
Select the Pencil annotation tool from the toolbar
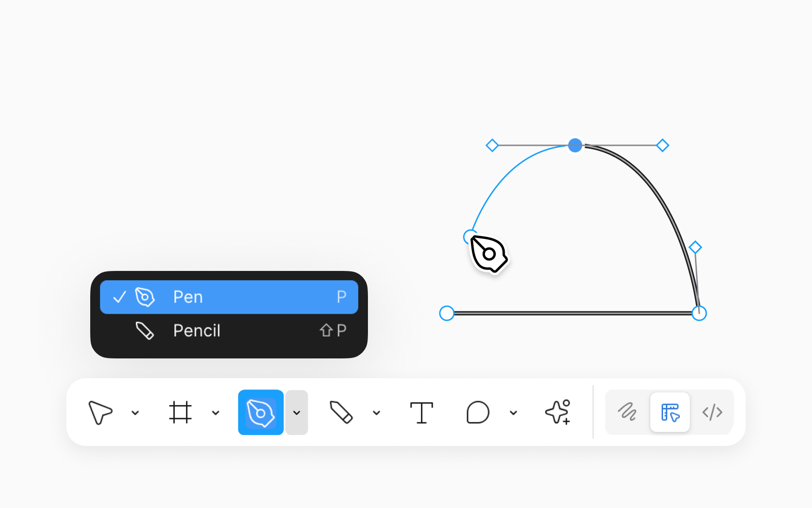pyautogui.click(x=342, y=413)
